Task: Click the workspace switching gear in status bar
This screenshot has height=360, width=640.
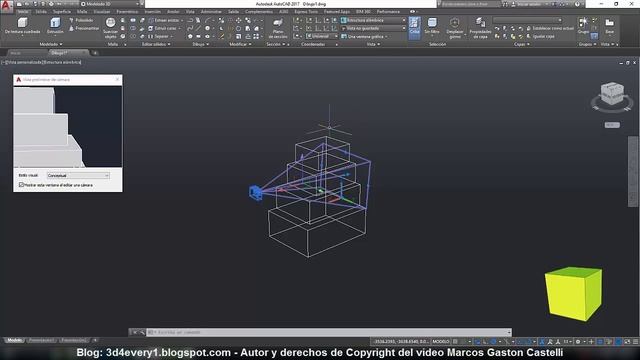Action: point(578,342)
